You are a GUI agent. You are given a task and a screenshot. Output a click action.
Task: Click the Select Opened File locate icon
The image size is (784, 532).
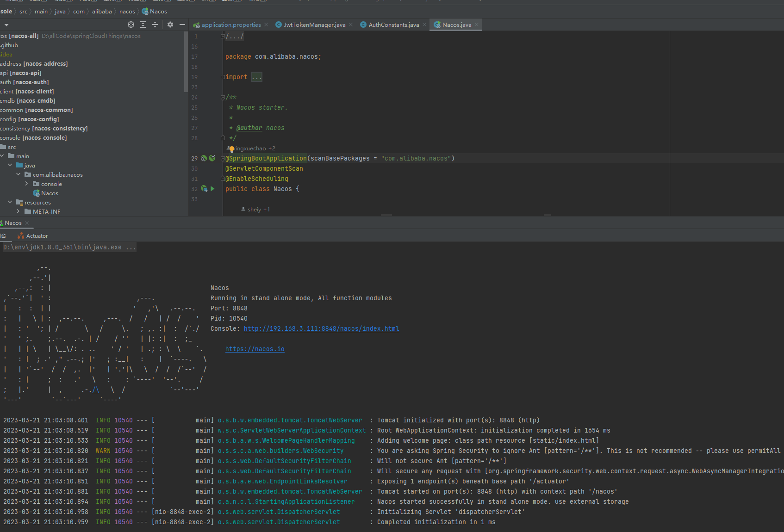[x=131, y=25]
